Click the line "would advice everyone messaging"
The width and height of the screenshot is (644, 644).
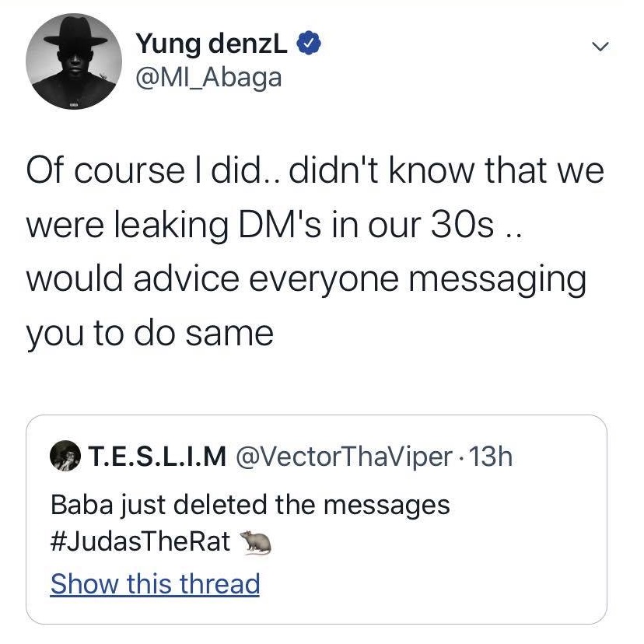(x=306, y=280)
